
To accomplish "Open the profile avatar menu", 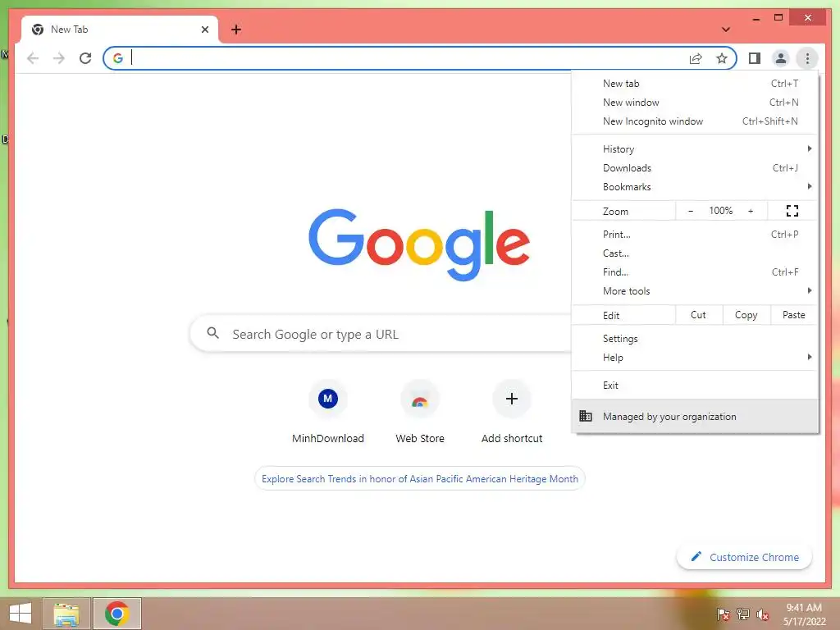I will [x=781, y=58].
